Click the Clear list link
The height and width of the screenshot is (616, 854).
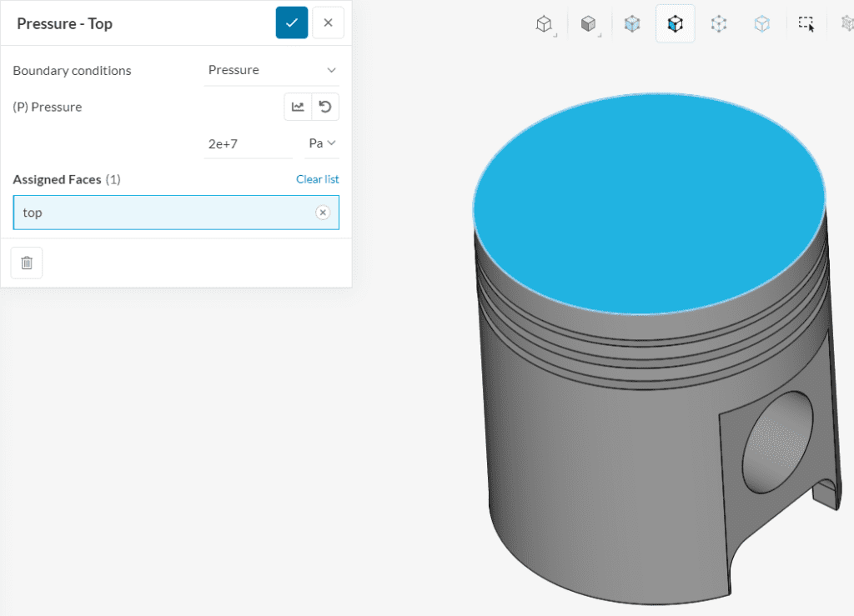click(x=318, y=179)
